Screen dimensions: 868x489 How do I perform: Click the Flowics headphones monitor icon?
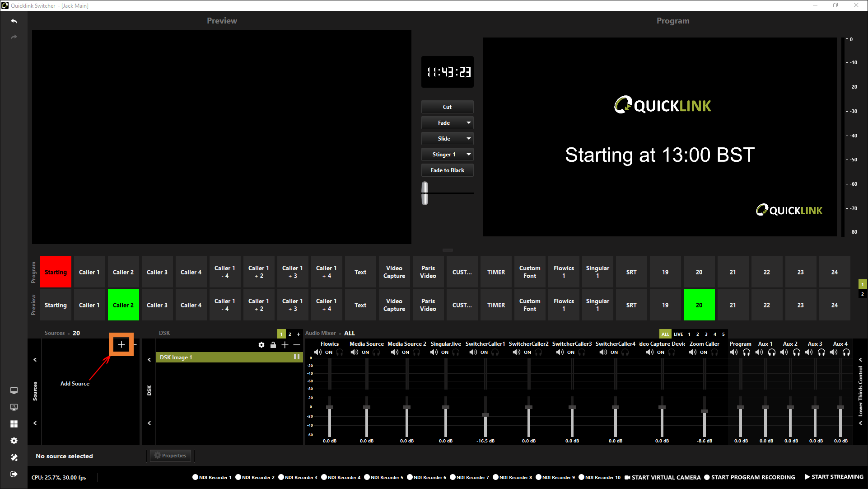pyautogui.click(x=340, y=352)
